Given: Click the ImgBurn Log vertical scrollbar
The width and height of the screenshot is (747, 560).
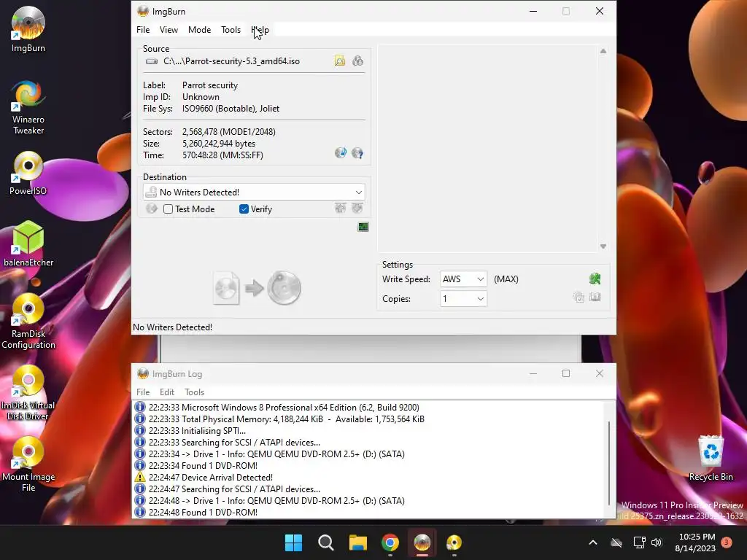Looking at the screenshot, I should 609,462.
